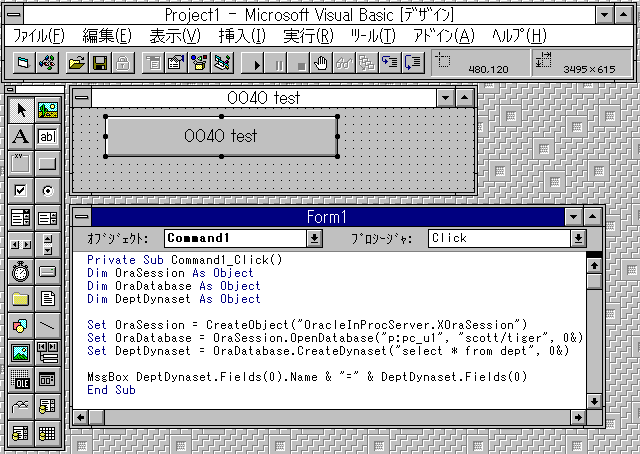Select the Label tool (letter A)
Screen dimensions: 640x454
[21, 136]
